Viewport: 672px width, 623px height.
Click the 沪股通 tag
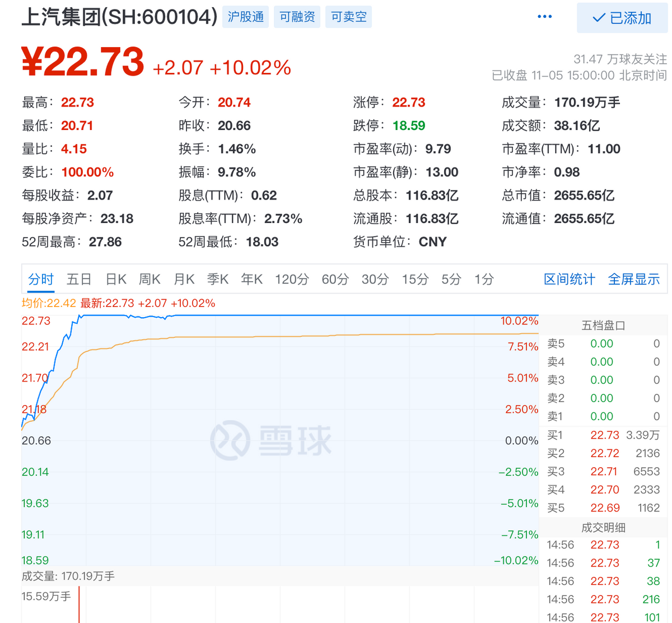coord(246,17)
